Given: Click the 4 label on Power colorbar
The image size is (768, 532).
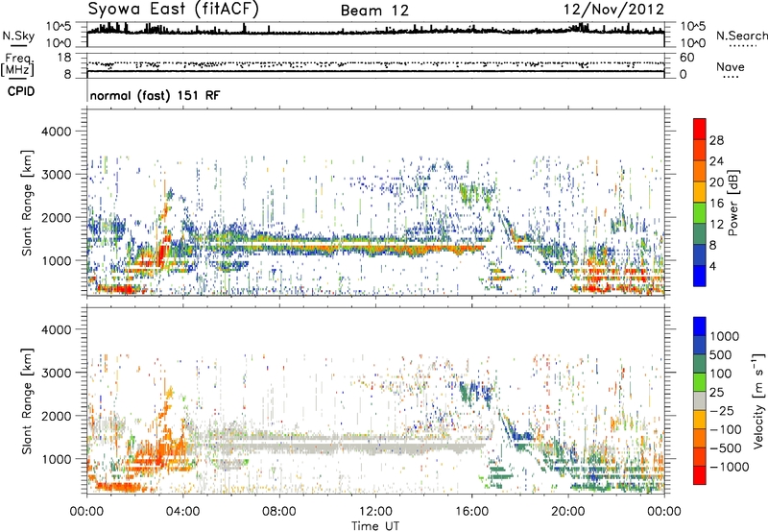Looking at the screenshot, I should point(712,267).
